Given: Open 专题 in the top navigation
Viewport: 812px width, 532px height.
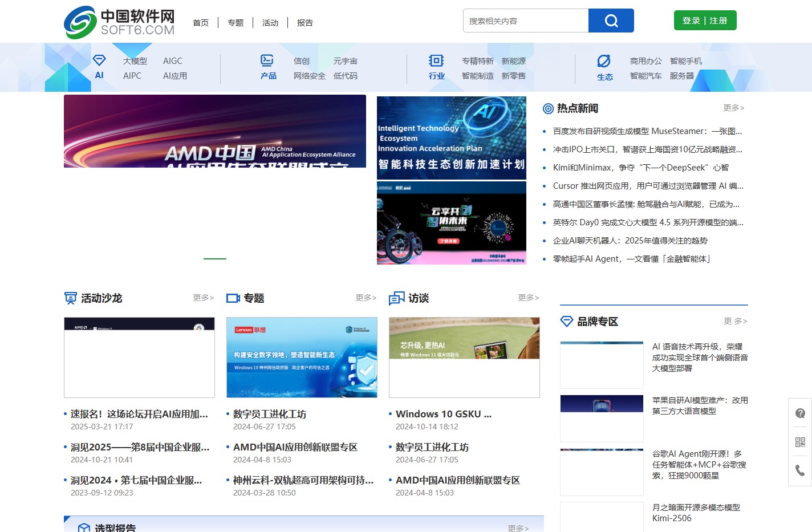Looking at the screenshot, I should click(x=236, y=23).
